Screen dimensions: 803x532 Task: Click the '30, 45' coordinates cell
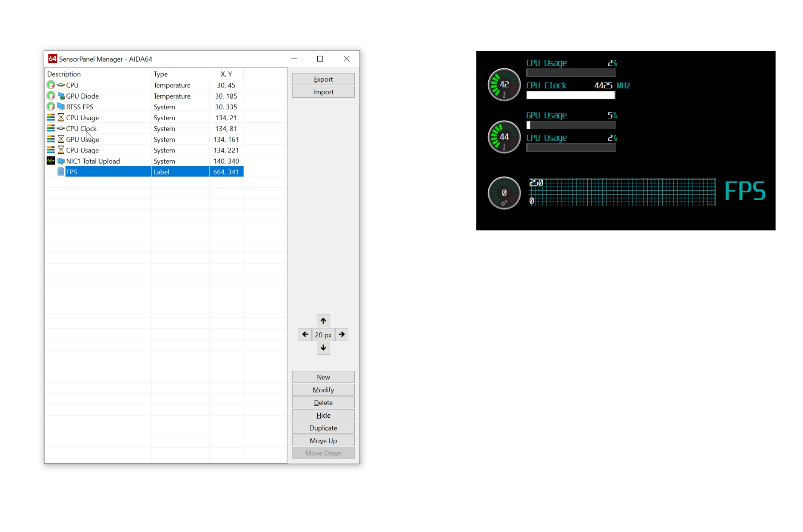226,85
